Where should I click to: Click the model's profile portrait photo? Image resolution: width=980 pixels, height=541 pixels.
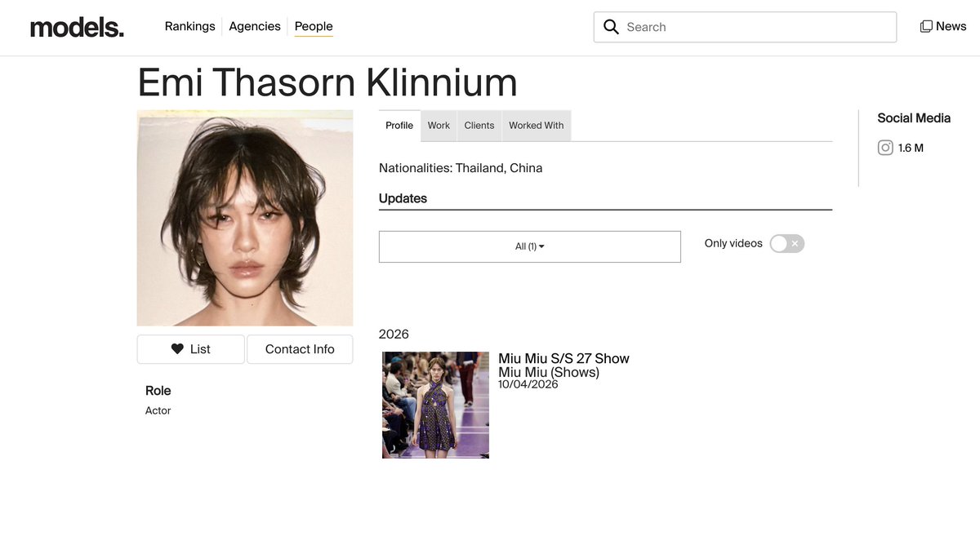point(245,218)
